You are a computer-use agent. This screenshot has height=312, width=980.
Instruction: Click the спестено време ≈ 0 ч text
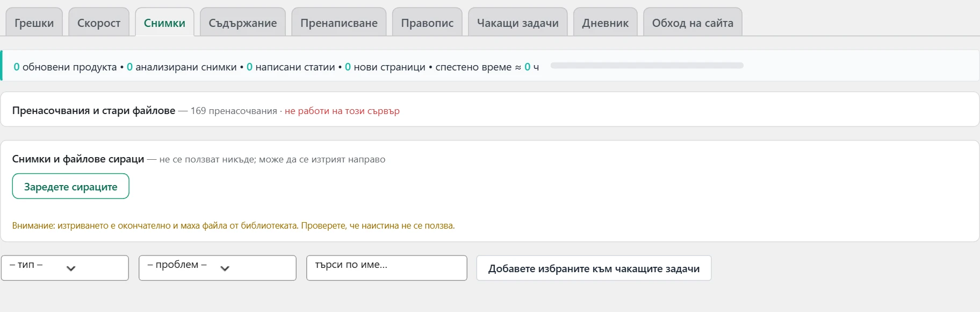click(x=487, y=67)
